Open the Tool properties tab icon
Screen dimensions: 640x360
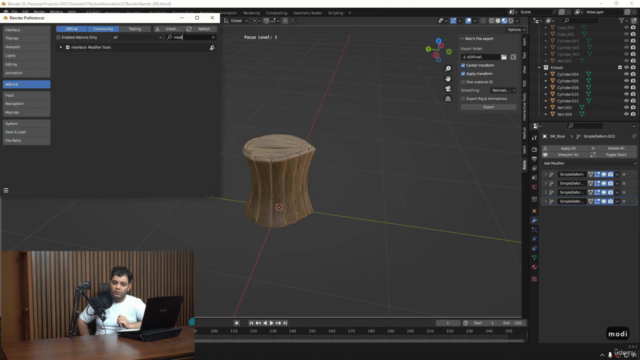pyautogui.click(x=534, y=138)
